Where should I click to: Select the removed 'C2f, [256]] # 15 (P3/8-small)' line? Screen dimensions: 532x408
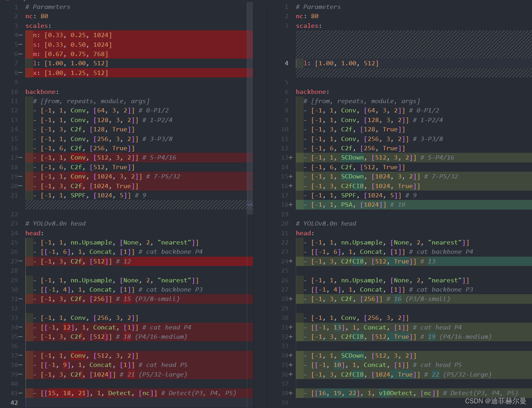tap(139, 299)
